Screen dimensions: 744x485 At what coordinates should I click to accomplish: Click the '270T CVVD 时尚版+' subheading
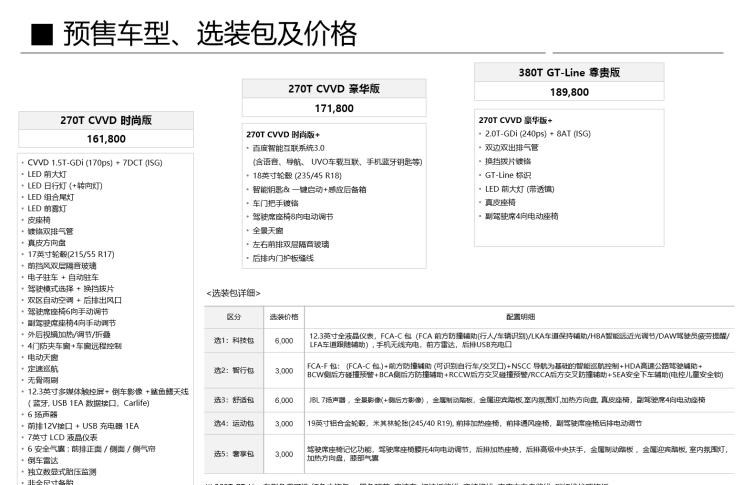[283, 135]
